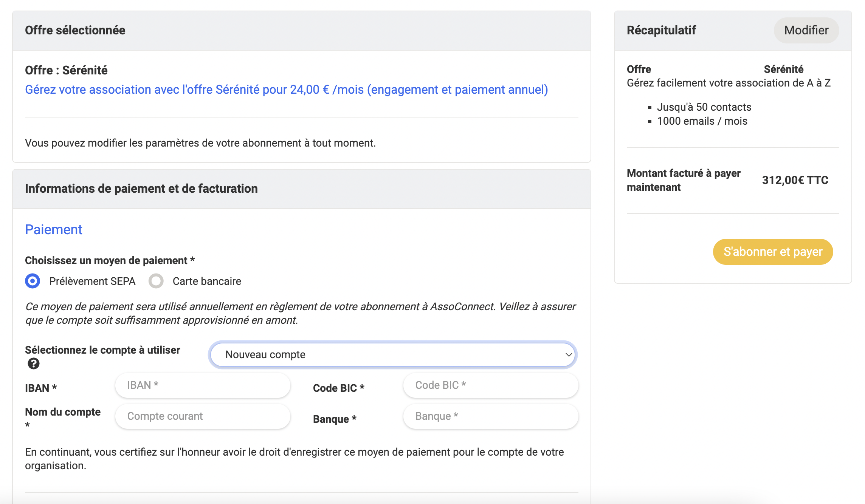Click Informations de paiement et de facturation header
The height and width of the screenshot is (504, 865).
tap(141, 189)
